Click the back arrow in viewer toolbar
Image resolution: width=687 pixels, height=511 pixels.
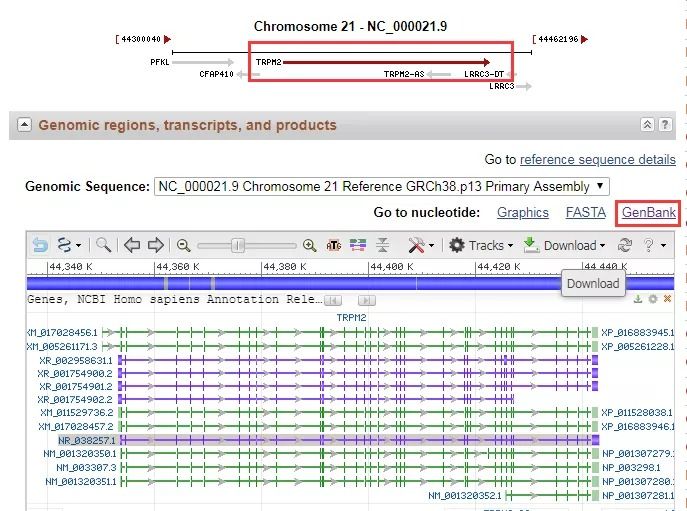point(40,245)
